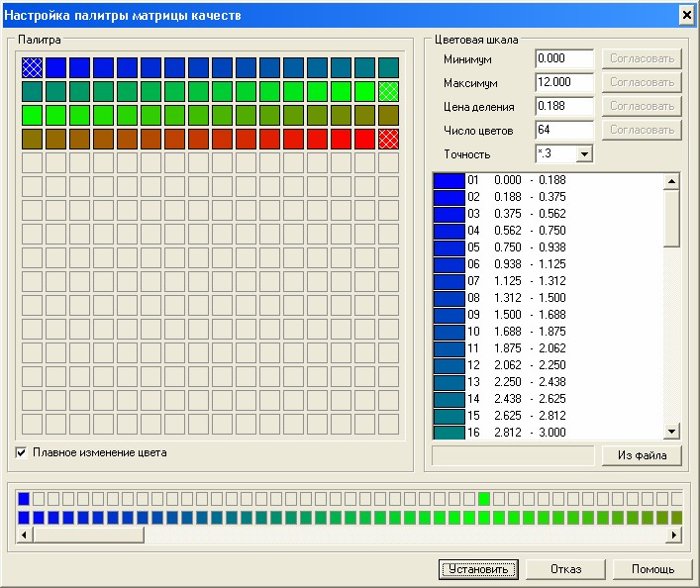700x588 pixels.
Task: Select the first blue marker in bottom strip
Action: point(24,499)
